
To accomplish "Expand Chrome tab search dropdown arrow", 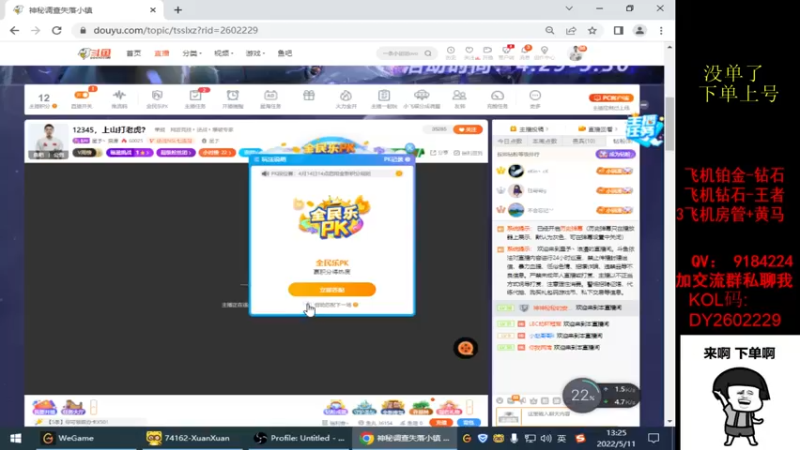I will point(569,8).
